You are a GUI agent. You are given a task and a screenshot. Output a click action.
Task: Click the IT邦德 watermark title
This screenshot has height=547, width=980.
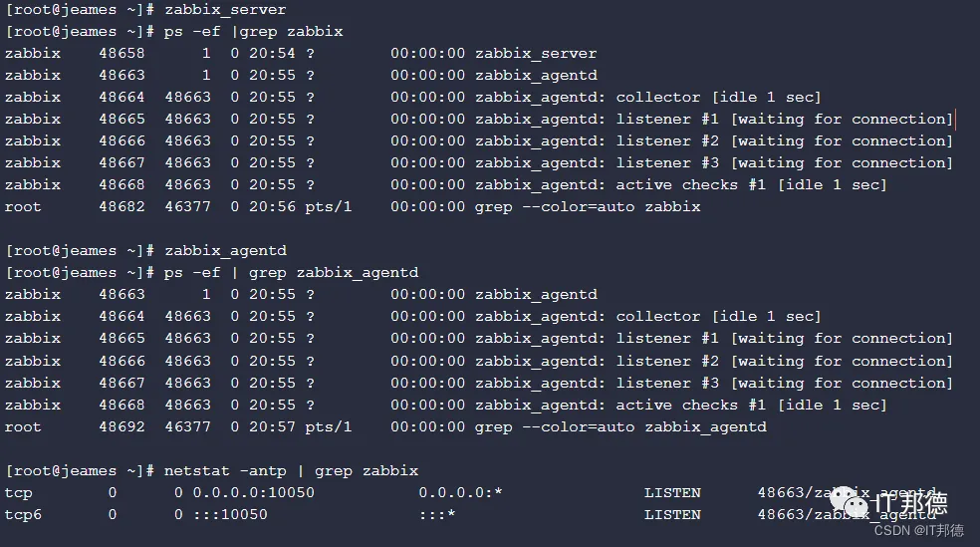[910, 503]
